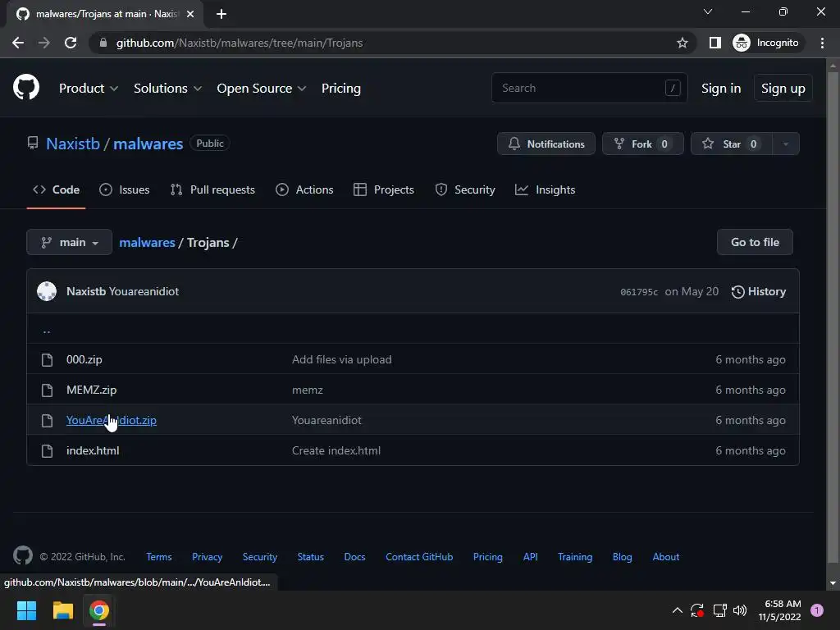Image resolution: width=840 pixels, height=630 pixels.
Task: Click the network display tray icon
Action: (x=719, y=610)
